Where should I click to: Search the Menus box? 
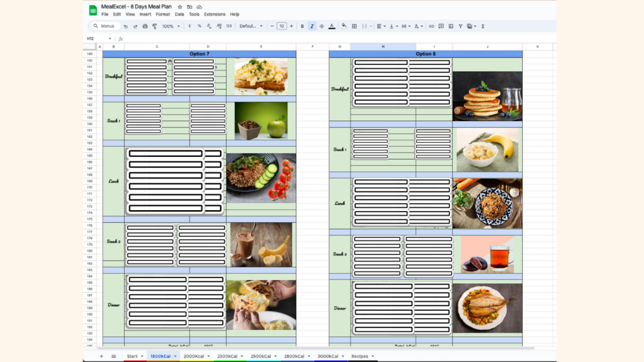(105, 26)
